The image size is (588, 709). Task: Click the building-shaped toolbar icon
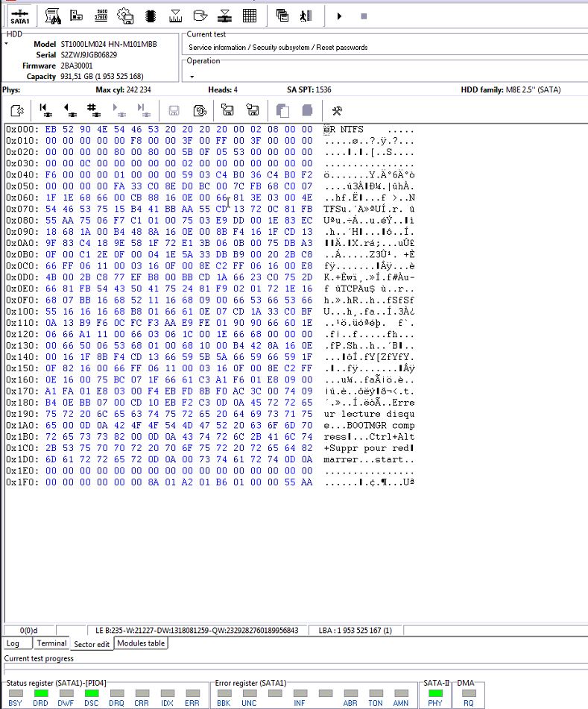[76, 16]
